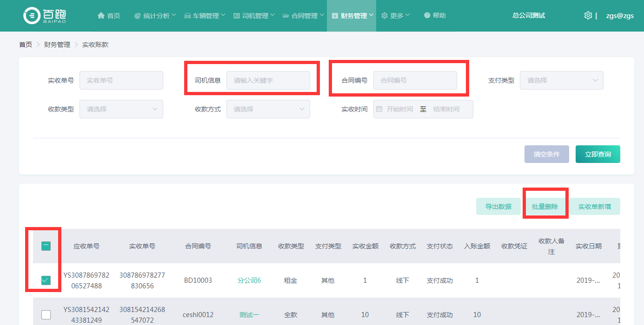Click the home icon beside 首页
This screenshot has width=644, height=325.
[x=101, y=16]
